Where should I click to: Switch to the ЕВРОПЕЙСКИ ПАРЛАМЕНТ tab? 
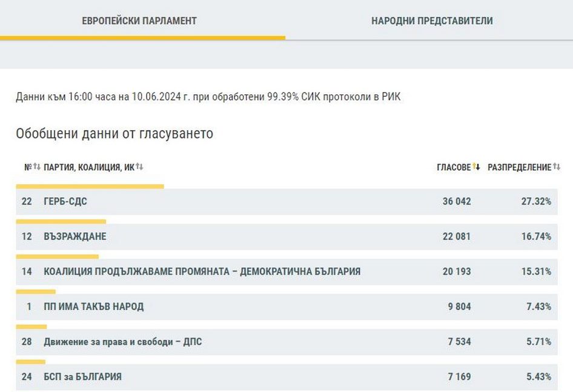pos(139,21)
